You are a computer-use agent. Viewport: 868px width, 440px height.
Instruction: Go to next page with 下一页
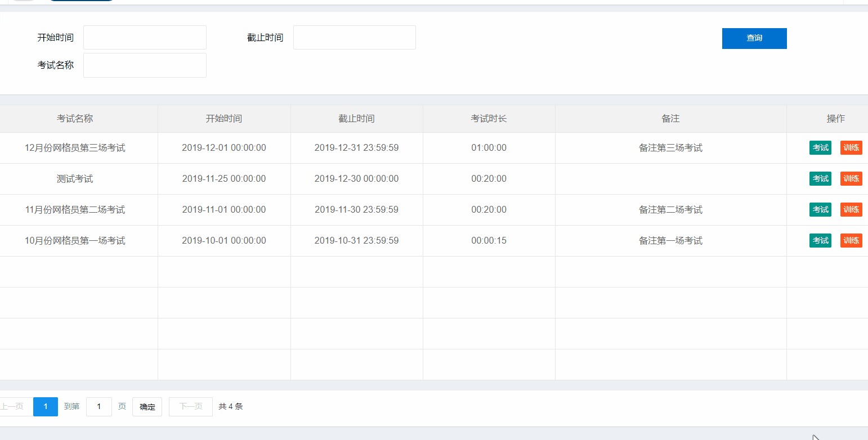(x=191, y=407)
